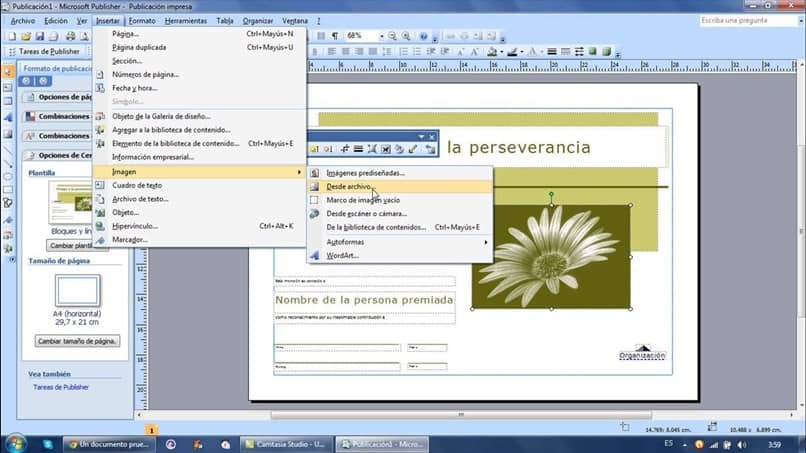Center text in formatting toolbar

[345, 51]
